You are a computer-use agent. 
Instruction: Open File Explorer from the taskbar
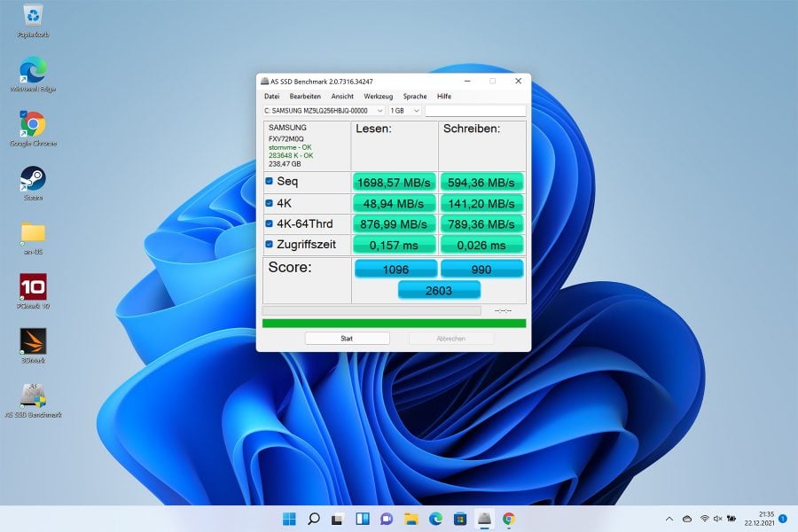point(411,519)
